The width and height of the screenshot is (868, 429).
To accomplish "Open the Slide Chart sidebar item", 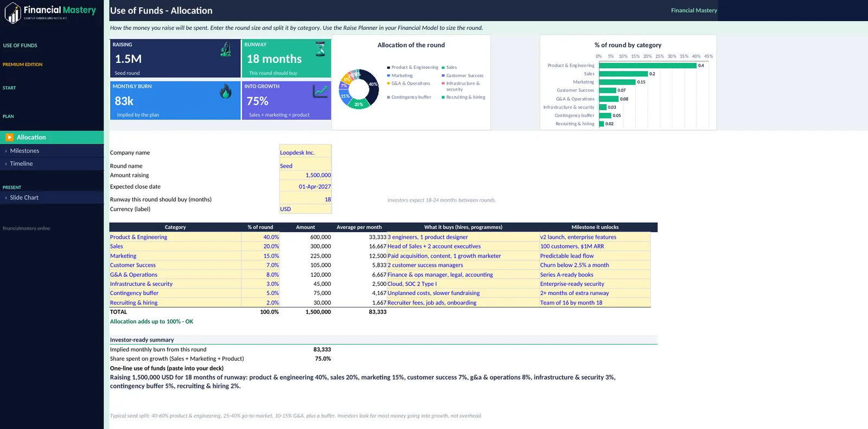I will click(52, 197).
